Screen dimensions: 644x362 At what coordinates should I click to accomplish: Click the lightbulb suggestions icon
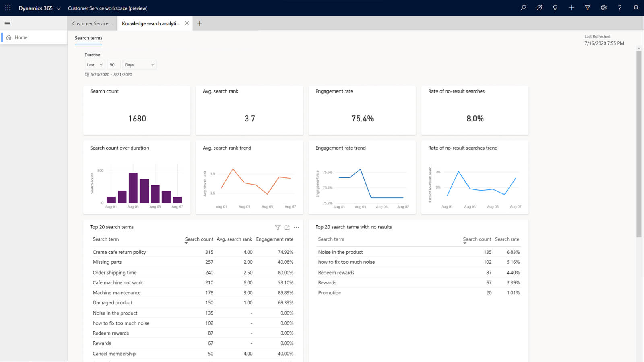[x=555, y=8]
